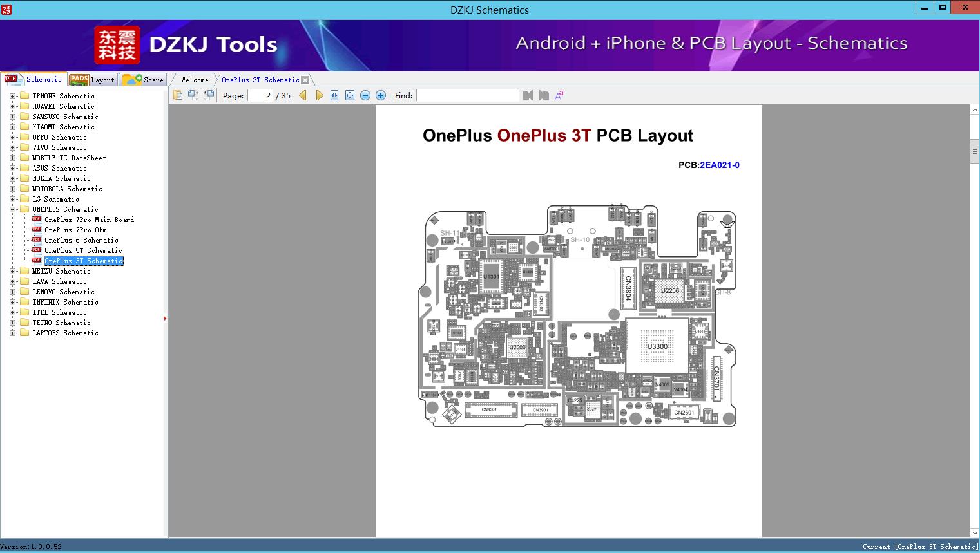This screenshot has height=553, width=980.
Task: Select HUAWEI Schematic tree item
Action: (x=63, y=106)
